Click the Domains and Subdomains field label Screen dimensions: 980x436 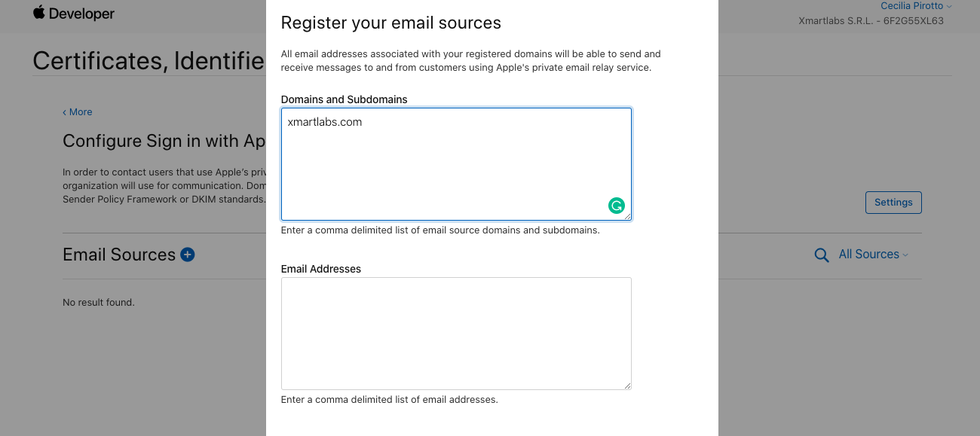click(344, 99)
